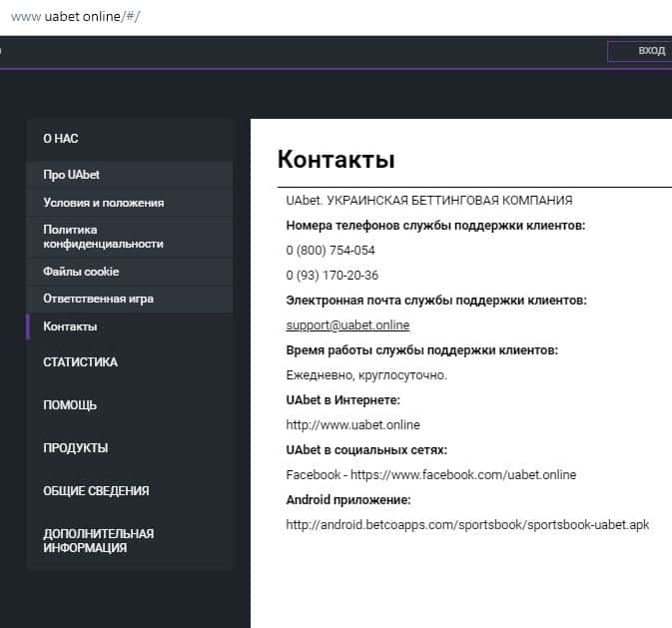Click the Контакты page heading
The height and width of the screenshot is (628, 672).
(336, 159)
